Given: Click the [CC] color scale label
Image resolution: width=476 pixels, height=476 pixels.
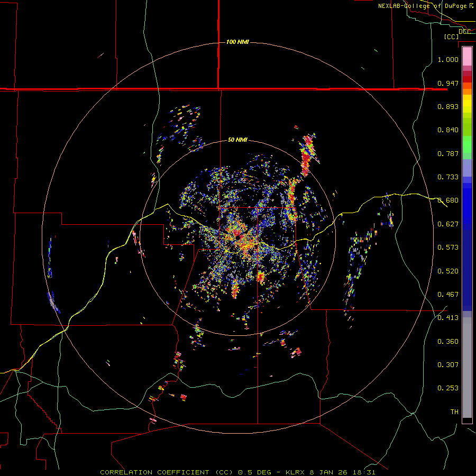Looking at the screenshot, I should coord(451,36).
